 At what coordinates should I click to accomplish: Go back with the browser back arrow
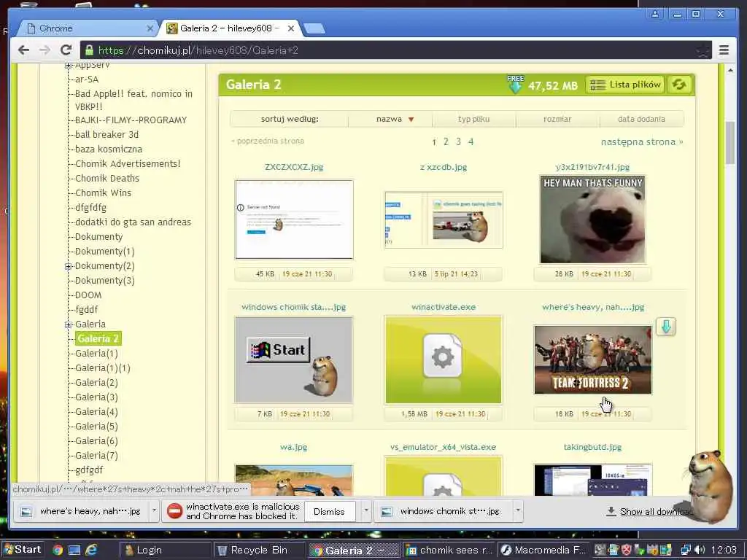pyautogui.click(x=23, y=50)
